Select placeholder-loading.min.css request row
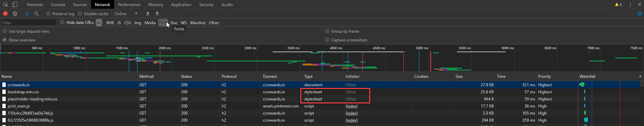 (320, 99)
